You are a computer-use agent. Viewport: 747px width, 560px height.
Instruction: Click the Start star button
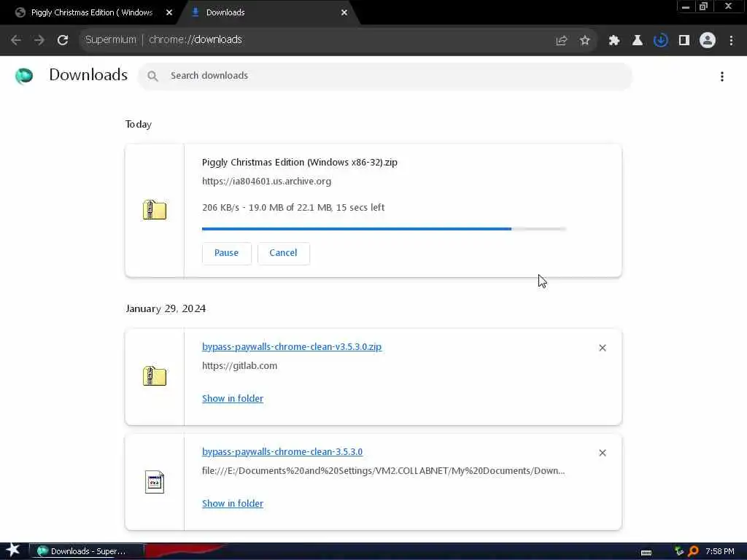[13, 551]
